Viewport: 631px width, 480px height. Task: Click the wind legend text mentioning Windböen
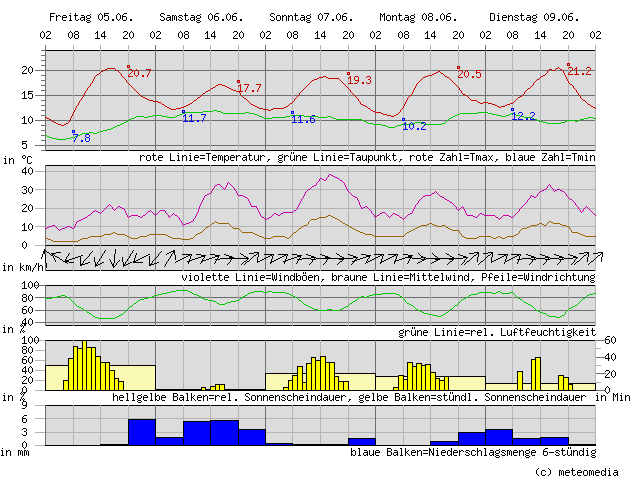pos(388,277)
